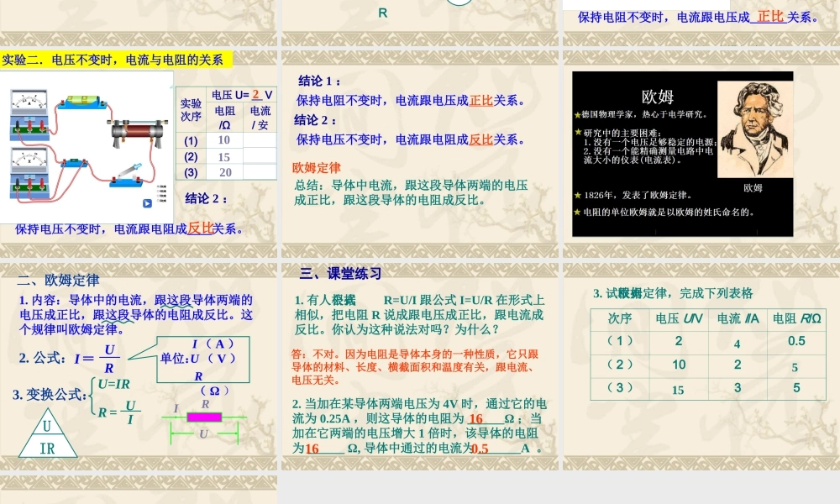Click the yellow title '实验二. 电压不变时，电流与电阻的关系'
This screenshot has height=504, width=840.
click(116, 60)
